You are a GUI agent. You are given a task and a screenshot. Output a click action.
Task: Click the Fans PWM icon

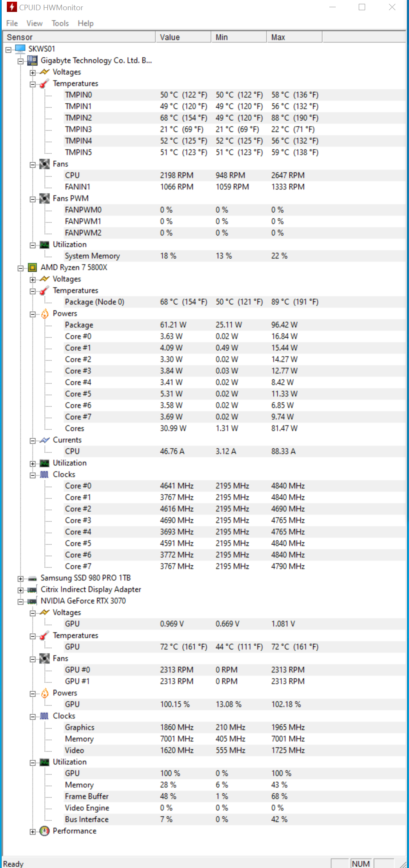pyautogui.click(x=44, y=198)
